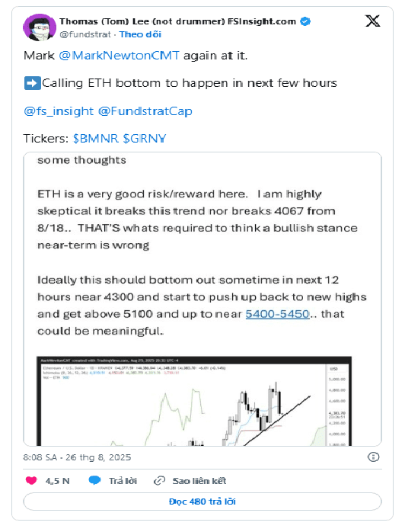
Task: Open the @fundstrat handle
Action: tap(85, 34)
